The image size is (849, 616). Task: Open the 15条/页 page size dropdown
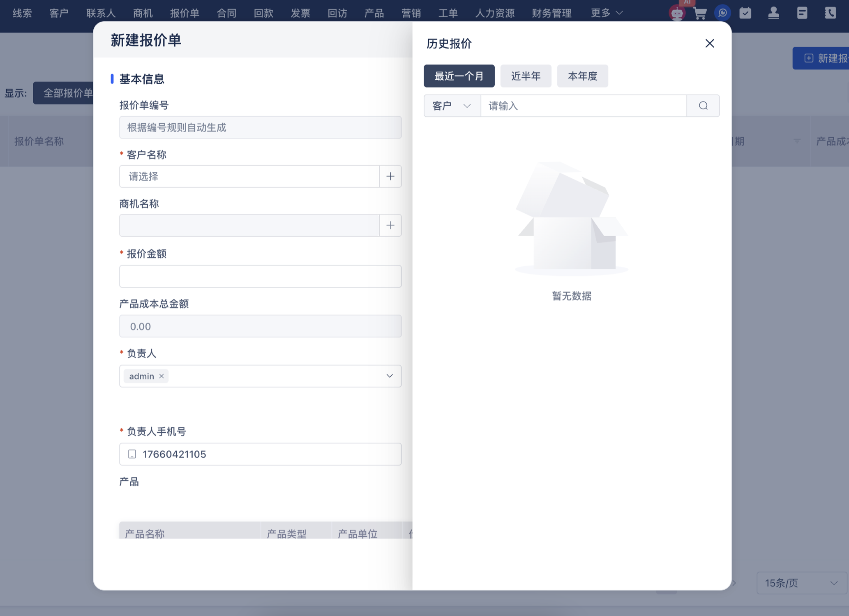click(x=801, y=583)
